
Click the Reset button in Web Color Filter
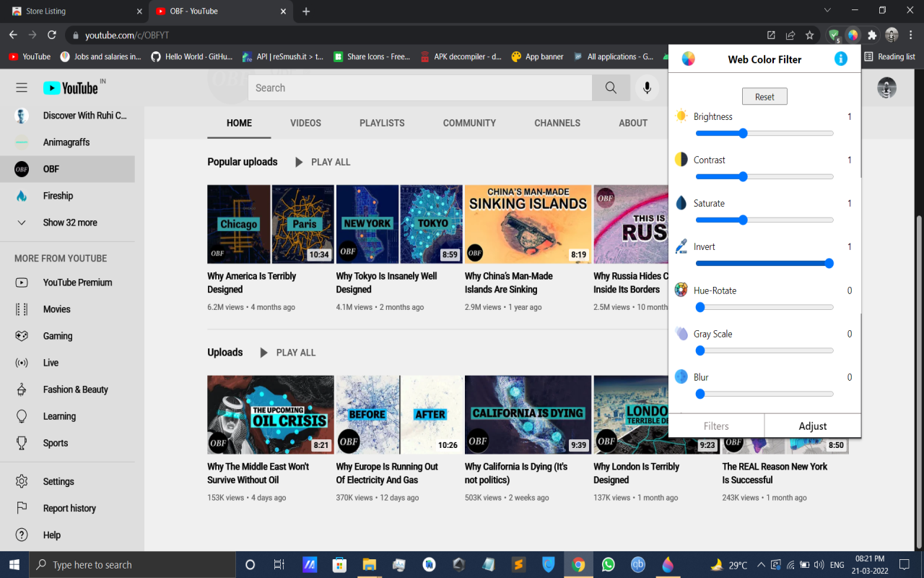tap(764, 95)
